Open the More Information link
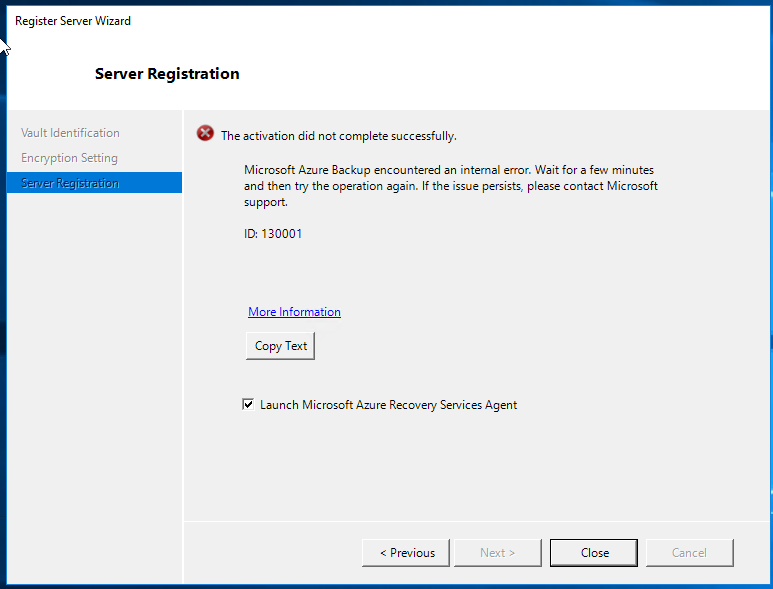 (294, 312)
